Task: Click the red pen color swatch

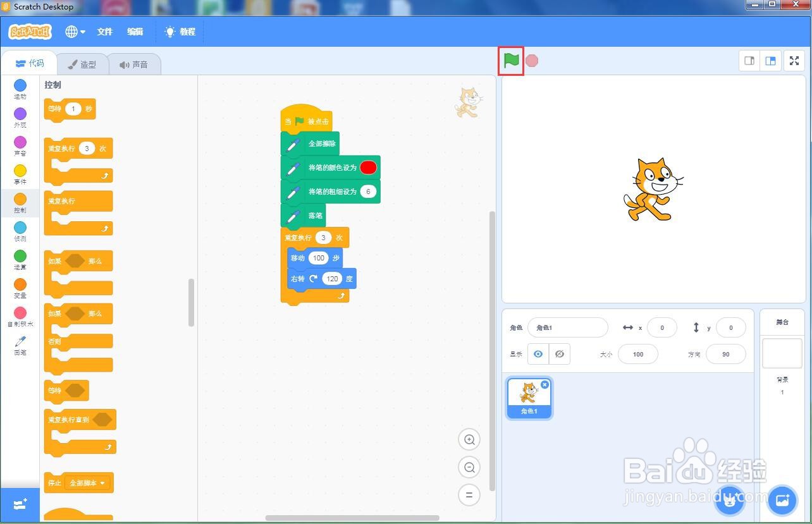Action: 369,168
